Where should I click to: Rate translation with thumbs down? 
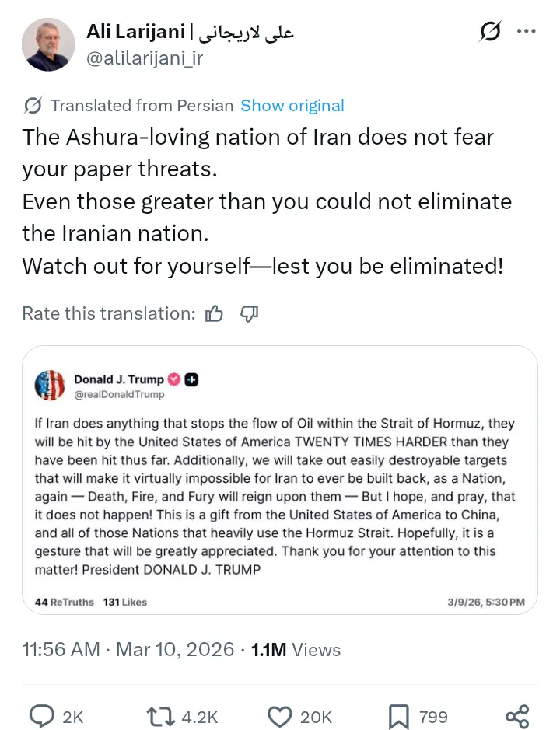(249, 313)
